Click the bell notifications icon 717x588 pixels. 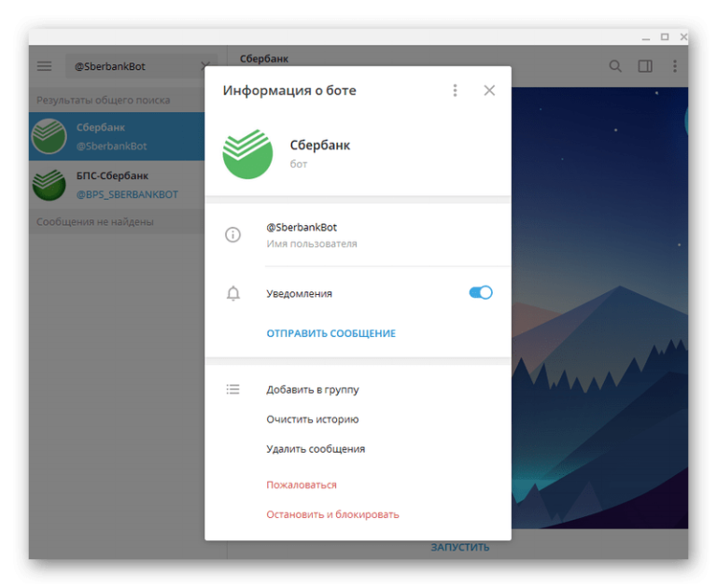pyautogui.click(x=233, y=293)
